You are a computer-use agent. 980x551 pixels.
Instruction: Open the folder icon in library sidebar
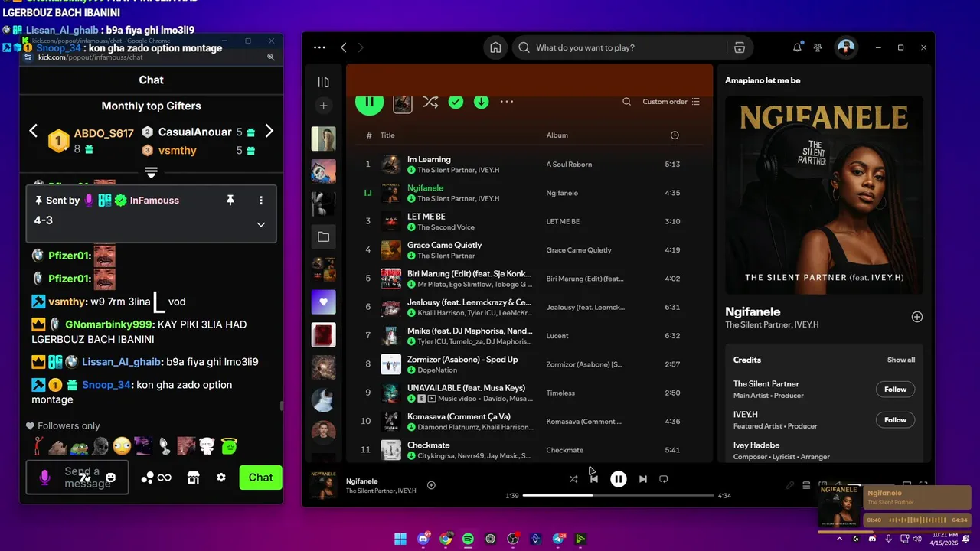[x=323, y=237]
